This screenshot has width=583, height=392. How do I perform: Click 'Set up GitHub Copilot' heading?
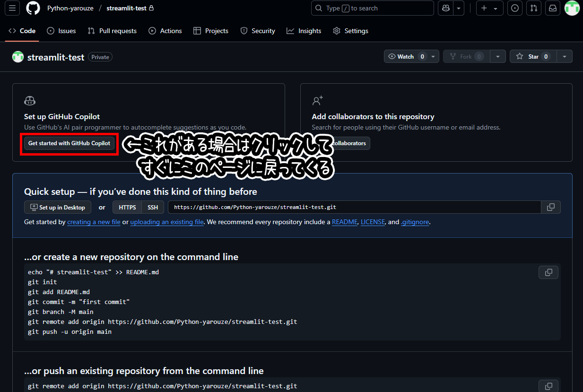[x=62, y=116]
